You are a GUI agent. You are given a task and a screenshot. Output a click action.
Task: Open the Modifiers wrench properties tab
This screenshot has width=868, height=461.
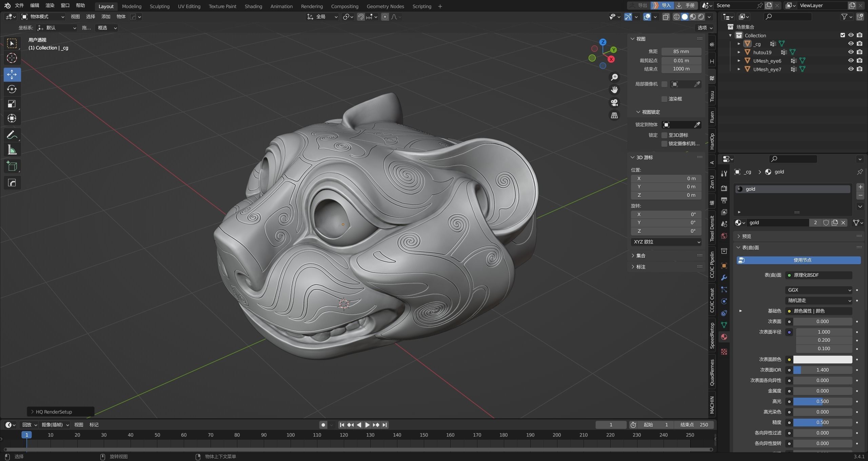point(724,278)
